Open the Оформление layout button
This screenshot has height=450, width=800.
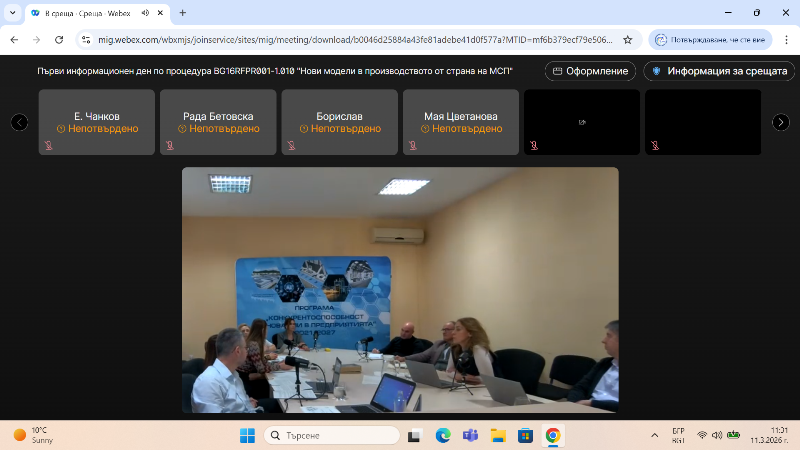tap(590, 71)
